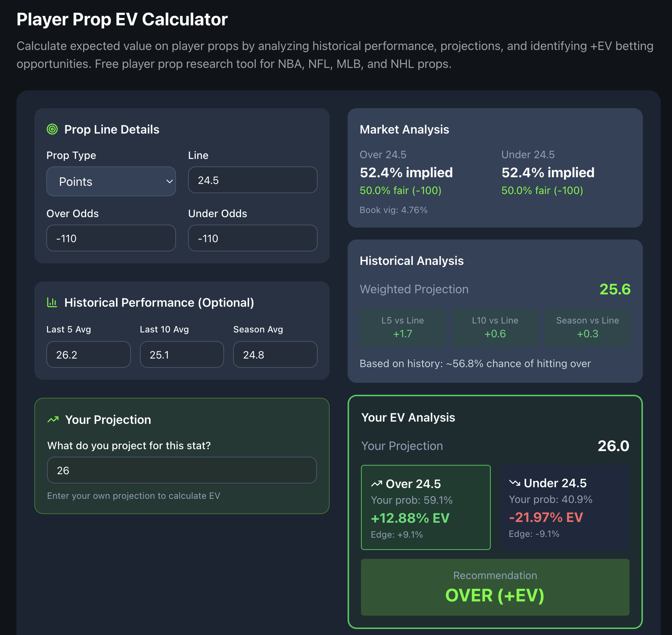This screenshot has height=635, width=672.
Task: Click the L5 vs Line +1.7 badge
Action: 402,327
